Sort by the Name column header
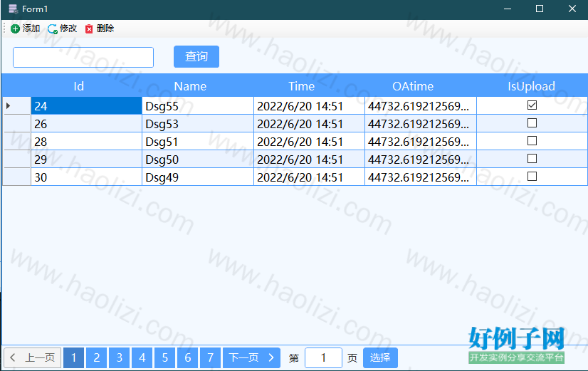588x371 pixels. [x=190, y=86]
